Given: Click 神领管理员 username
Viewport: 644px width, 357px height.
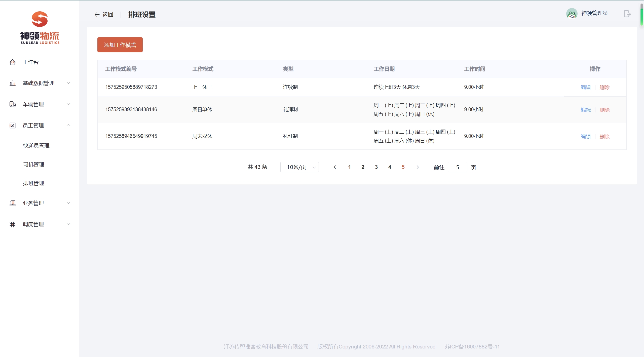Looking at the screenshot, I should coord(594,13).
